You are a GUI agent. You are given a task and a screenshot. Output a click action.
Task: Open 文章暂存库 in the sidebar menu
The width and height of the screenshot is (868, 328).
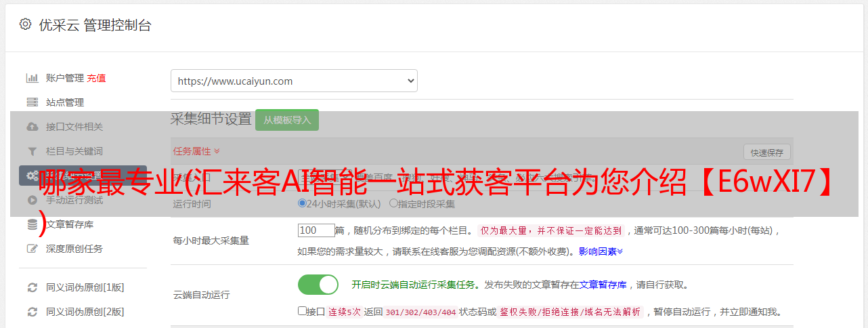[70, 224]
